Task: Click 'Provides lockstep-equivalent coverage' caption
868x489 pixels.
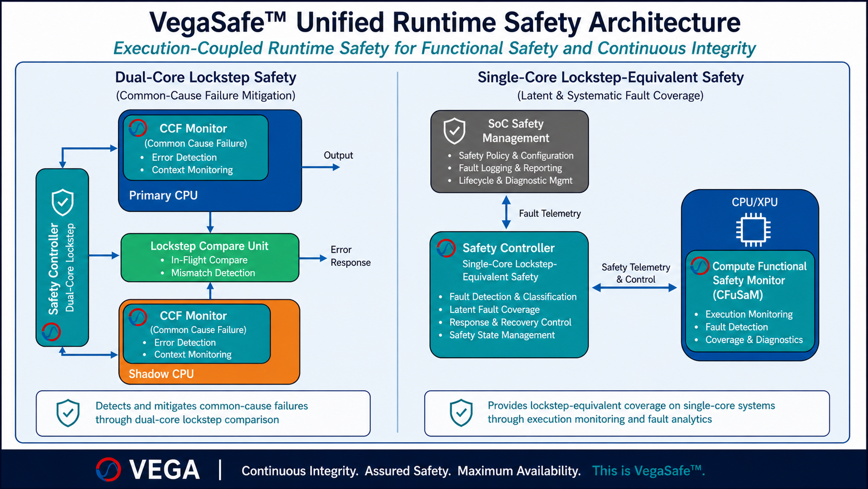Action: pyautogui.click(x=631, y=412)
